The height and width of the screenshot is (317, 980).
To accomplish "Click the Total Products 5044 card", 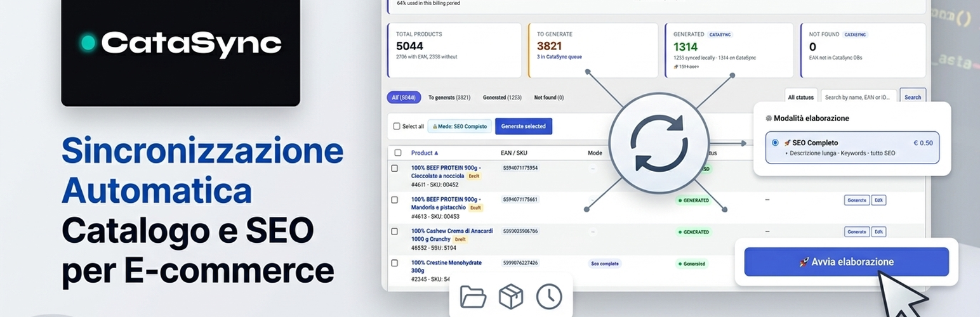I will pyautogui.click(x=454, y=50).
